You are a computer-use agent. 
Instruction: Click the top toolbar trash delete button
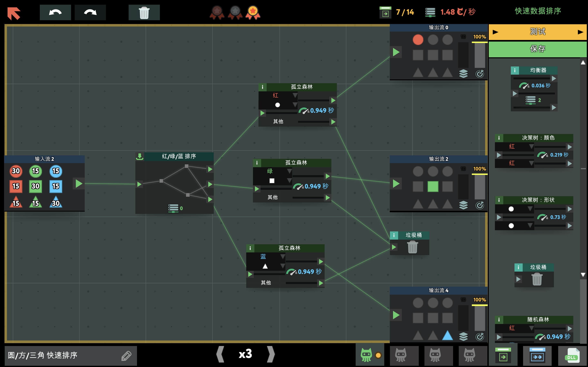[144, 12]
